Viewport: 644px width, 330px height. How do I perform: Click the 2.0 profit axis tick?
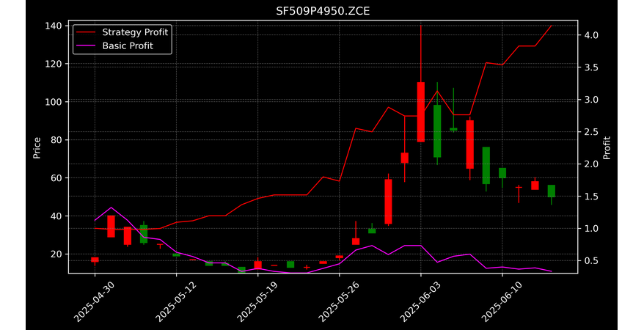tap(591, 164)
